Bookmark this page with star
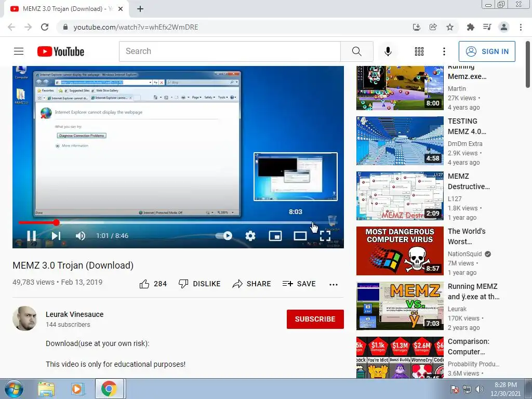532x399 pixels. (x=450, y=27)
